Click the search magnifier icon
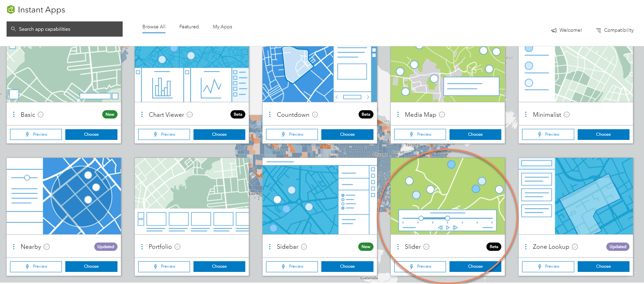The height and width of the screenshot is (284, 644). (13, 29)
